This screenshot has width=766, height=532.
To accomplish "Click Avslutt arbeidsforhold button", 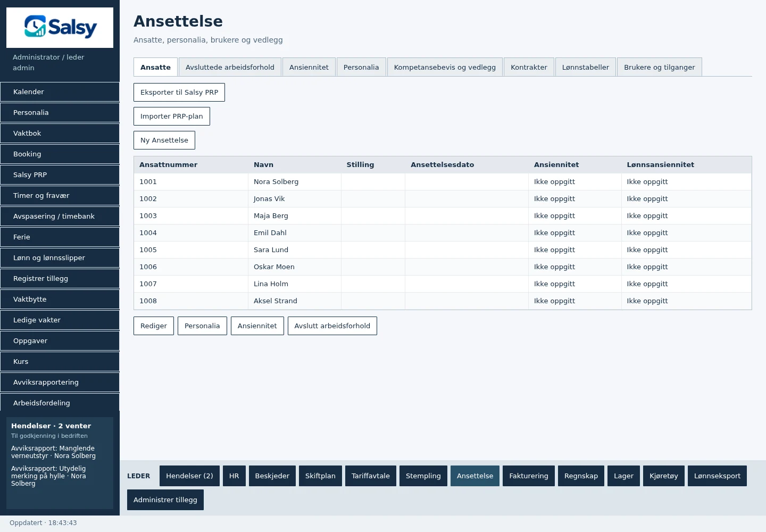I will tap(332, 326).
